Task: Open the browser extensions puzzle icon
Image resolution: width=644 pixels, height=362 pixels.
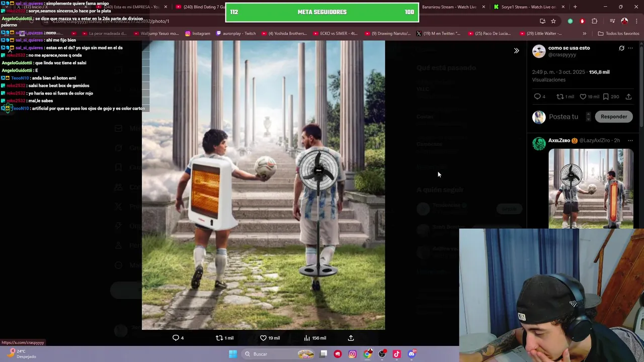Action: 595,21
